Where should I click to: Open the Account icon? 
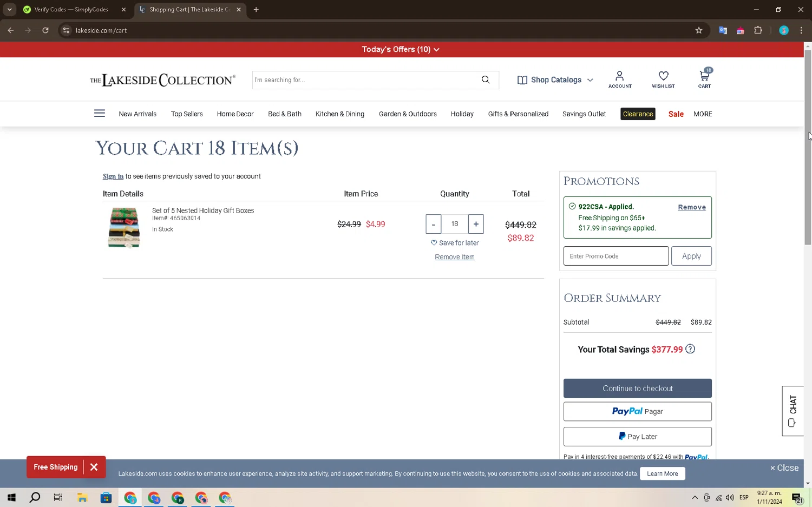click(x=620, y=80)
